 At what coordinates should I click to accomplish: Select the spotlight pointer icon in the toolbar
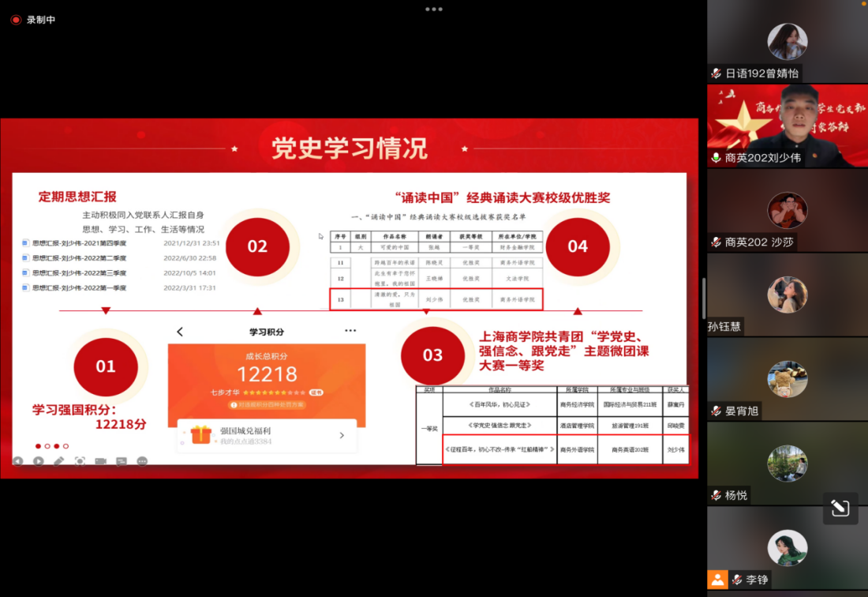(80, 462)
